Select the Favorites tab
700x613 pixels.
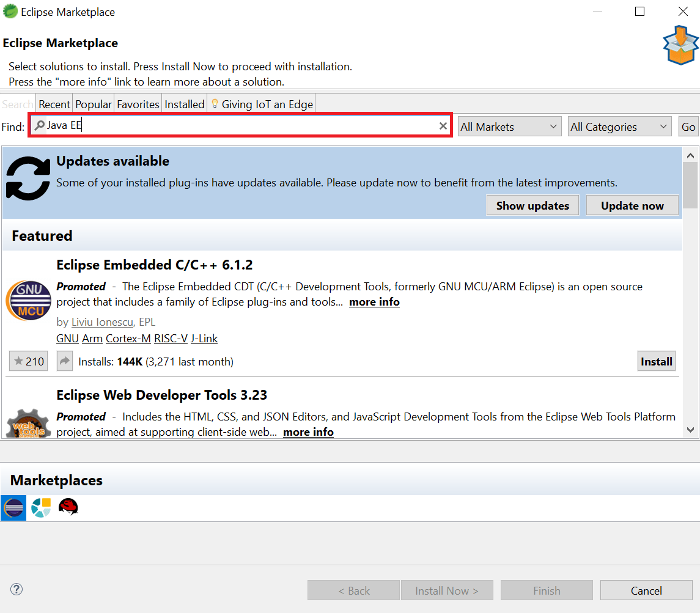point(138,103)
